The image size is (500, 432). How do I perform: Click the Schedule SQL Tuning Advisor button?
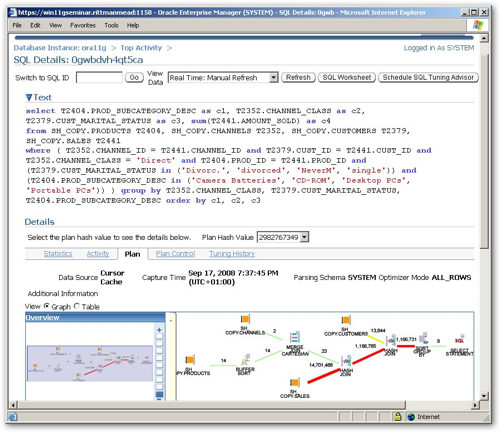(x=428, y=77)
